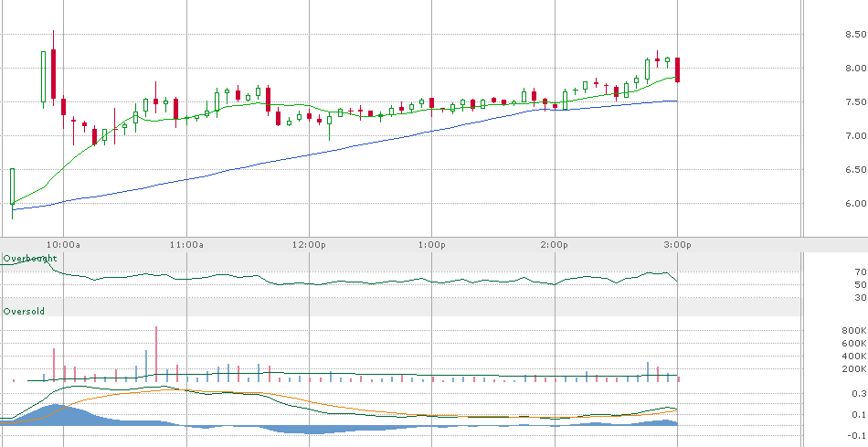Viewport: 868px width, 447px height.
Task: Click the final red candle at 3:00p
Action: (x=678, y=69)
